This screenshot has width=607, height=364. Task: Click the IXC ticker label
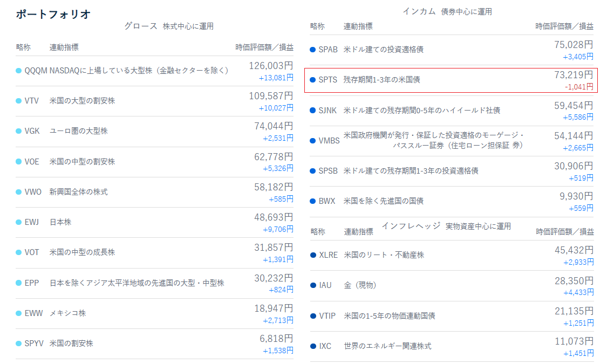tap(325, 346)
